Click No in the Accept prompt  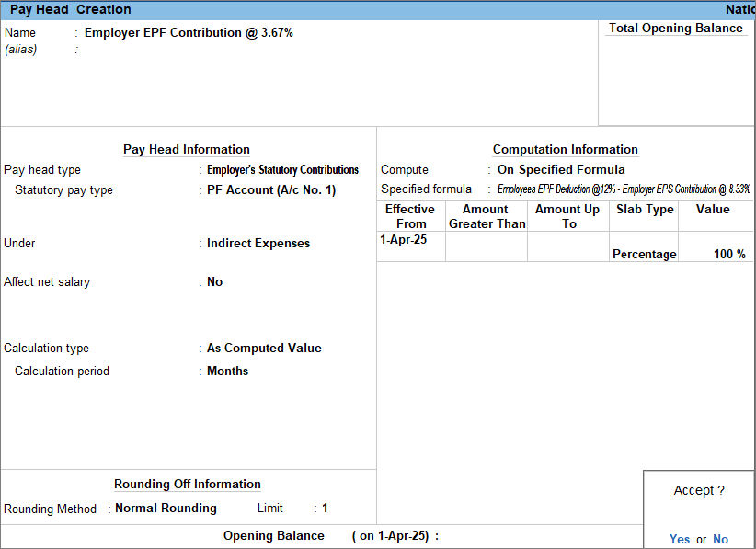click(720, 539)
